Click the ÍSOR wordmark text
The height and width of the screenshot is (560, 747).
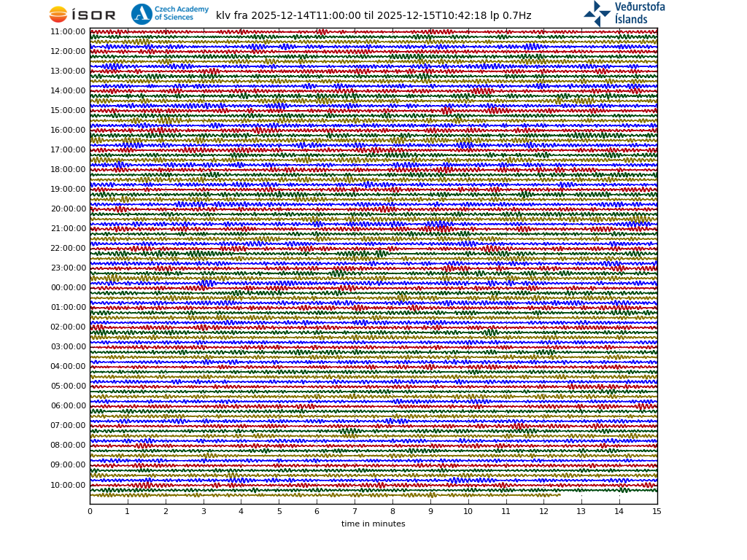pyautogui.click(x=93, y=15)
